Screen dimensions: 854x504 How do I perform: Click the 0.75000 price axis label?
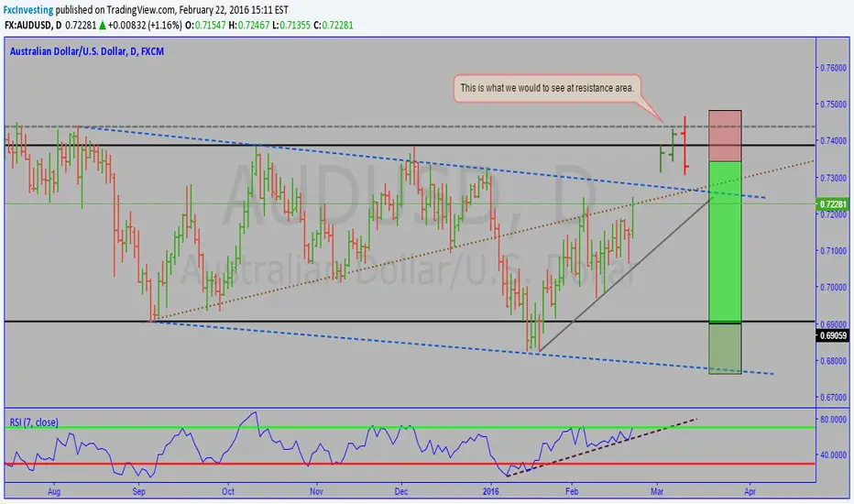tap(833, 104)
